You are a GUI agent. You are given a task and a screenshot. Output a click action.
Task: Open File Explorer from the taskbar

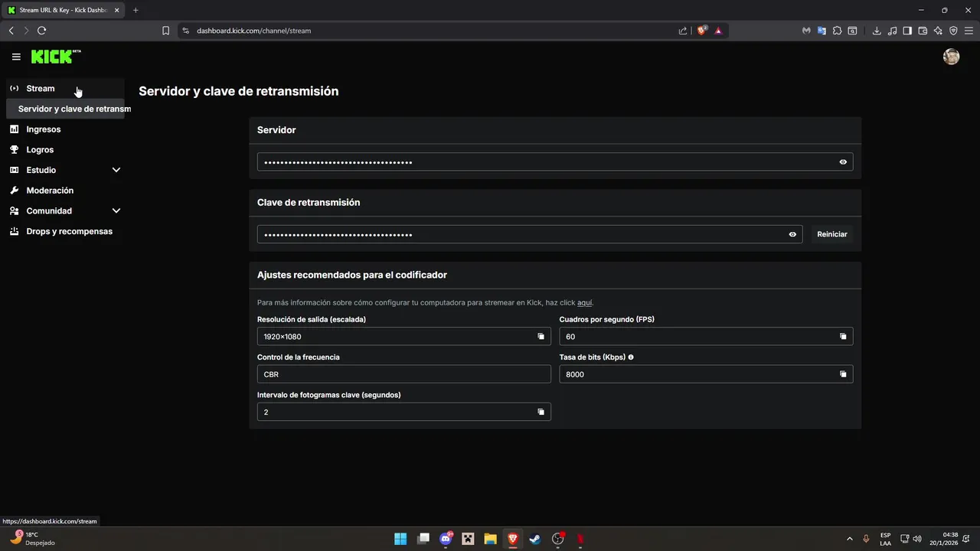[x=490, y=539]
